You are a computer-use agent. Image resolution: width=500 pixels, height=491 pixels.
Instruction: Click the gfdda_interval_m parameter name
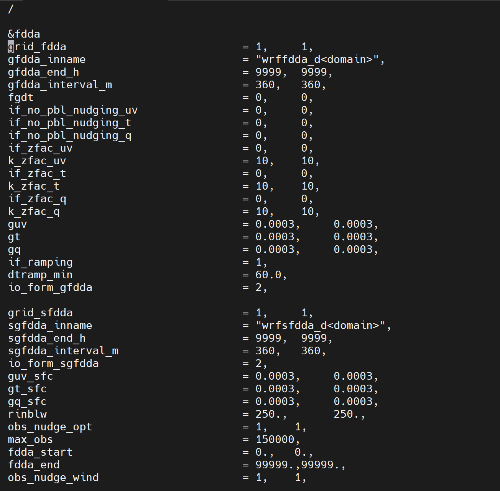(60, 85)
